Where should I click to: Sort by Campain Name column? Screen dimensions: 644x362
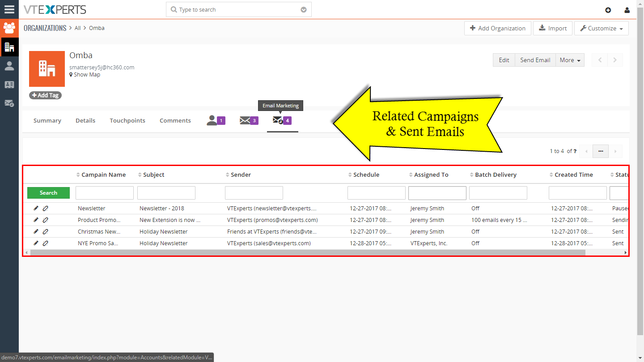(101, 175)
